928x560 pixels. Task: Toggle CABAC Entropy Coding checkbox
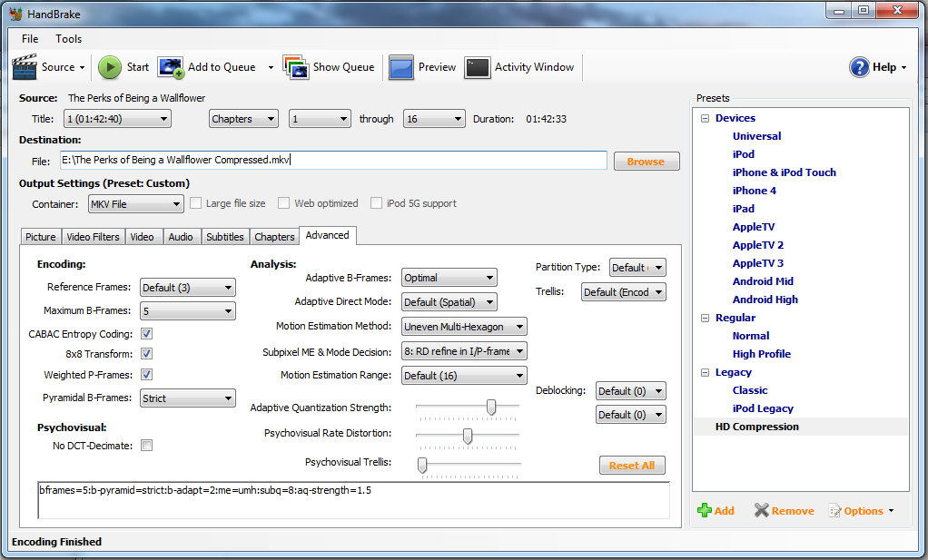tap(146, 333)
